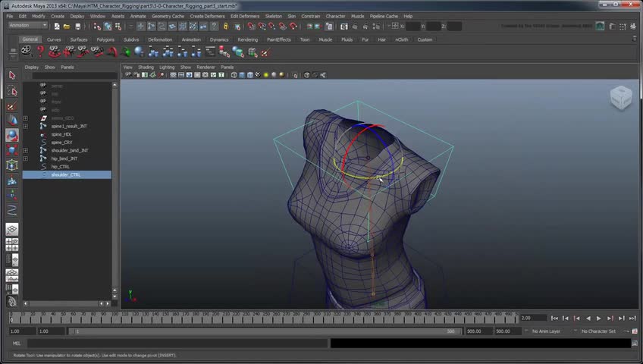Open the Skeleton menu
The width and height of the screenshot is (643, 364).
[x=273, y=16]
